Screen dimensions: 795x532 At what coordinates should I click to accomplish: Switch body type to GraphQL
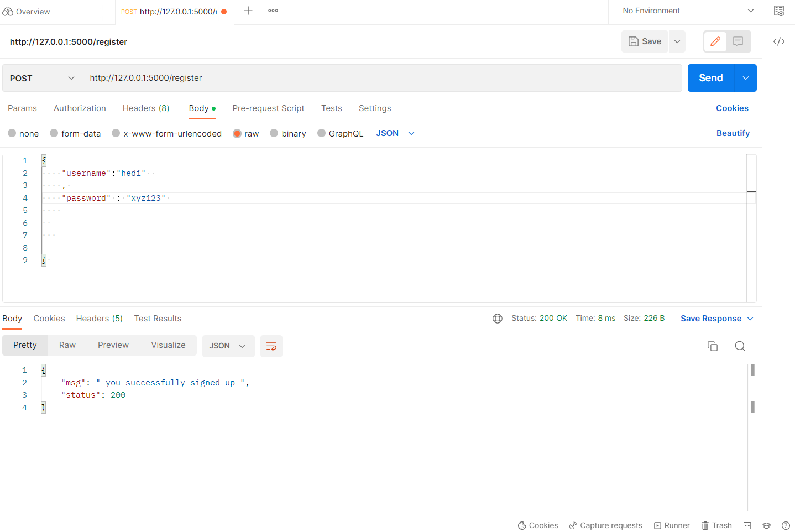pos(340,133)
